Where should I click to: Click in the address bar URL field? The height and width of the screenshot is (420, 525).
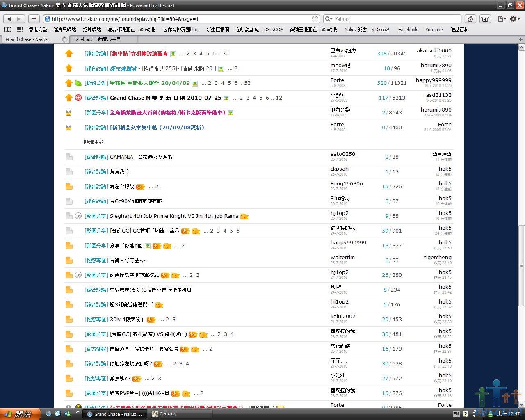(x=180, y=19)
